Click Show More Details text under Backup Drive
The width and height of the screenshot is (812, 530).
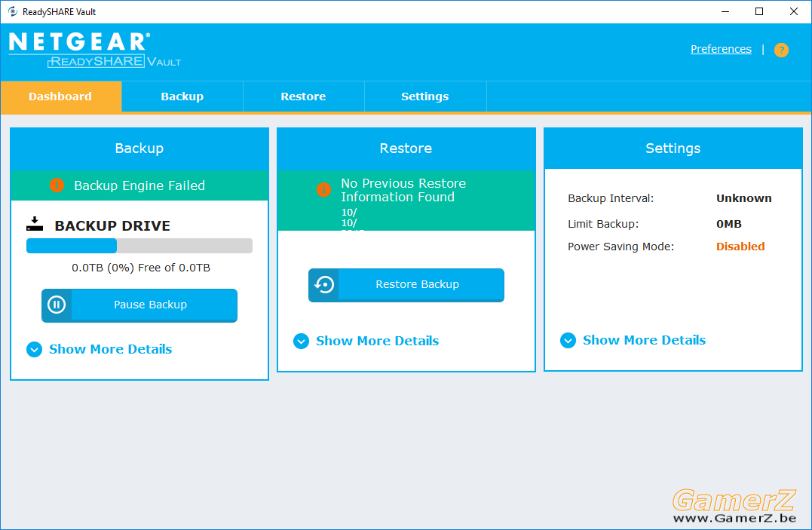click(110, 349)
